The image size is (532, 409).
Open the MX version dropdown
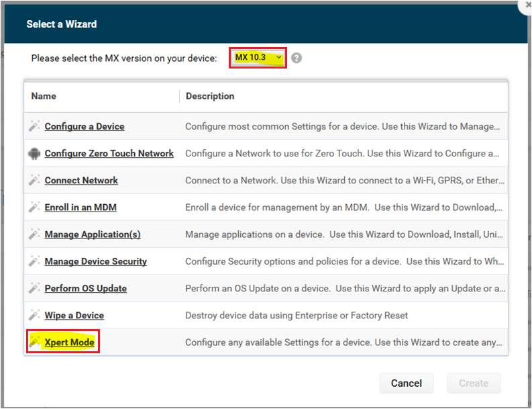tap(258, 58)
